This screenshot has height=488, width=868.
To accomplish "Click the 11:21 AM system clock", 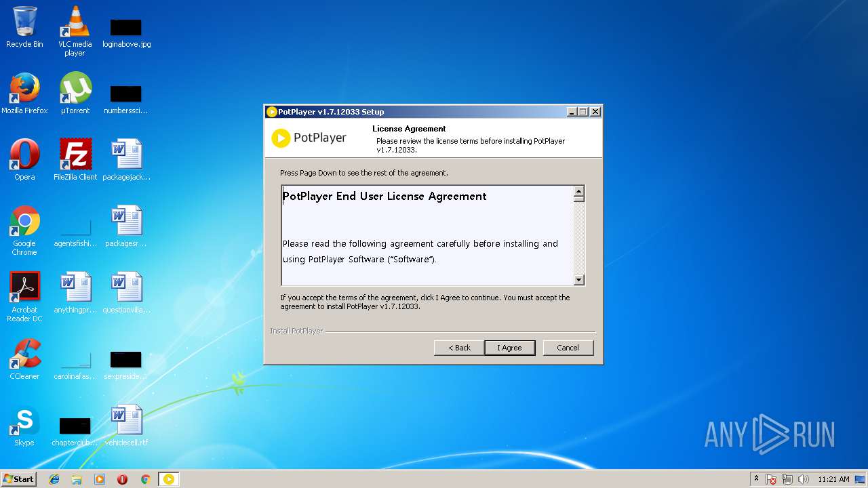I will click(833, 479).
